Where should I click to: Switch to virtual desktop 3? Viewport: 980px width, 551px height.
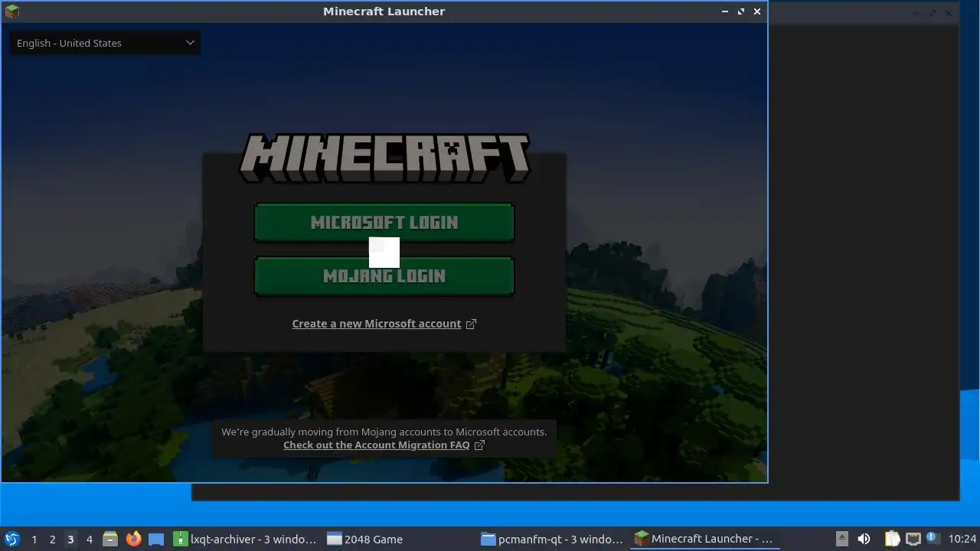[x=70, y=539]
